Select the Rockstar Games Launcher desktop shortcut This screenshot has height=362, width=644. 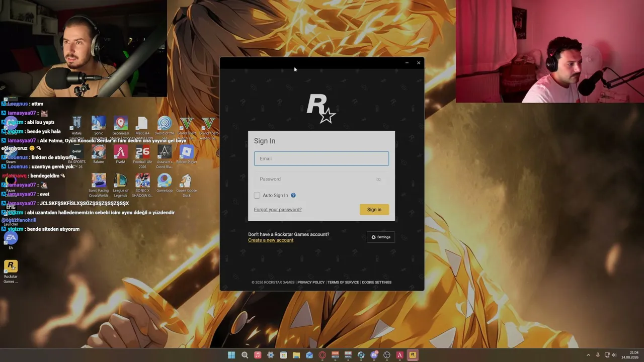pos(11,271)
